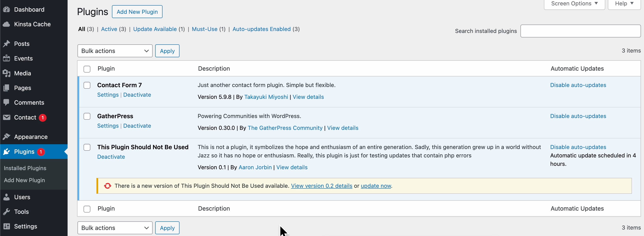Go to the Posts menu
The width and height of the screenshot is (644, 236).
(x=22, y=44)
